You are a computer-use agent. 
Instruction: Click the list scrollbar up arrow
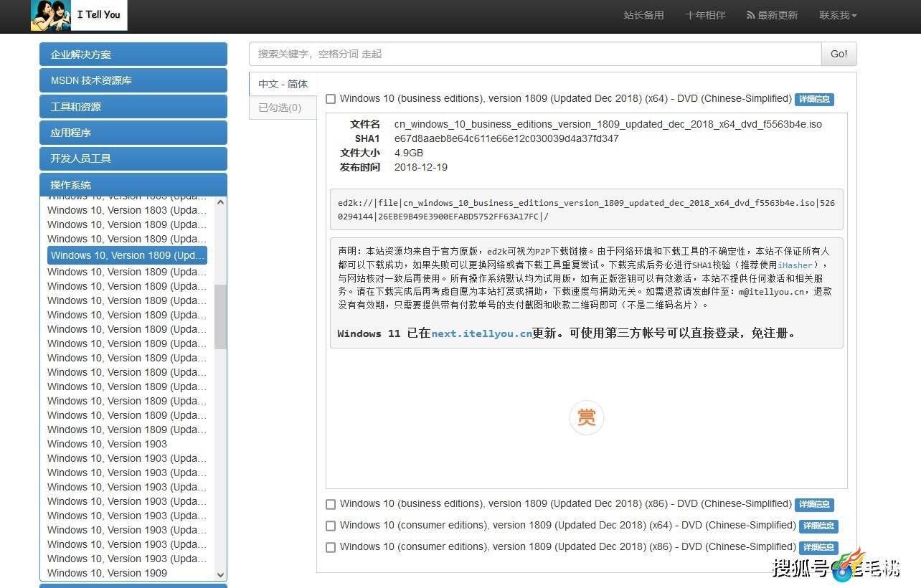(220, 203)
